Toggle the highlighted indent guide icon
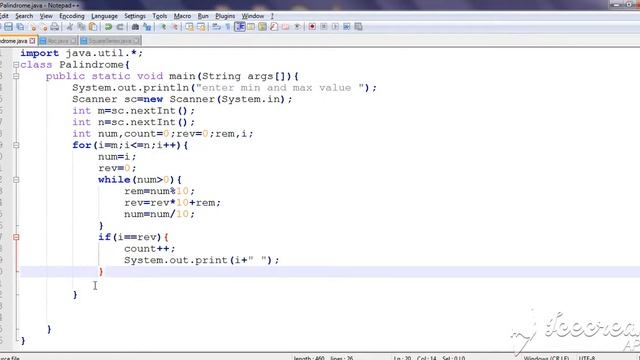The height and width of the screenshot is (360, 640). pyautogui.click(x=240, y=27)
